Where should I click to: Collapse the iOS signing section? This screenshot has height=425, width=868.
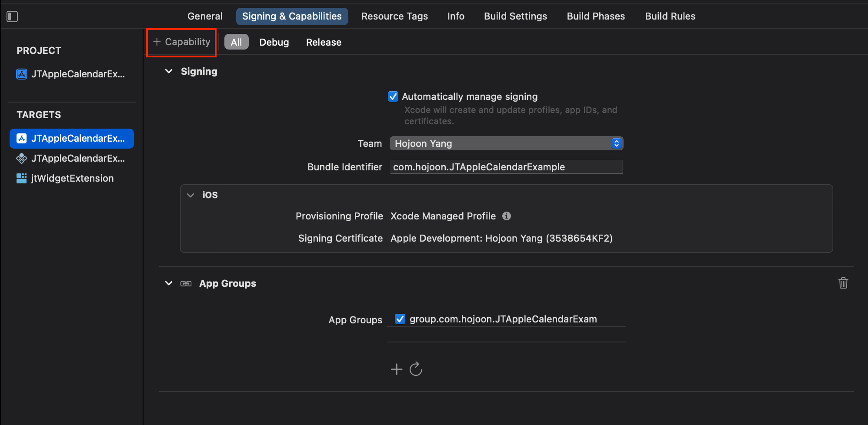(x=190, y=195)
